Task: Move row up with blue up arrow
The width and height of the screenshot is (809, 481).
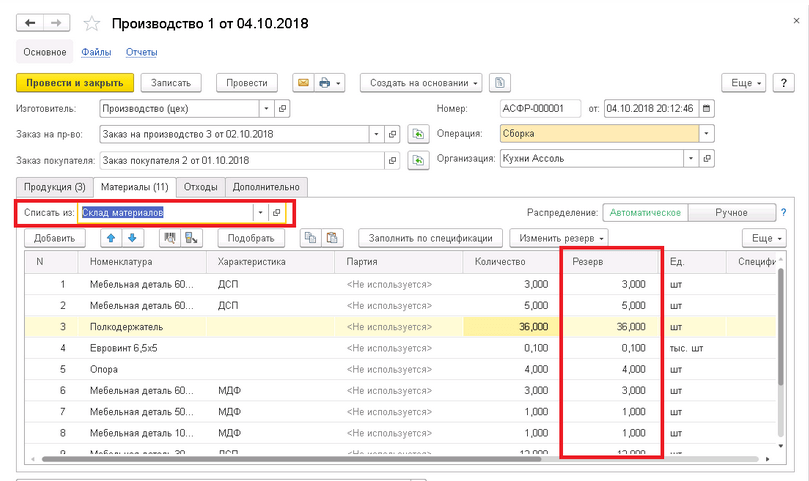Action: click(111, 238)
